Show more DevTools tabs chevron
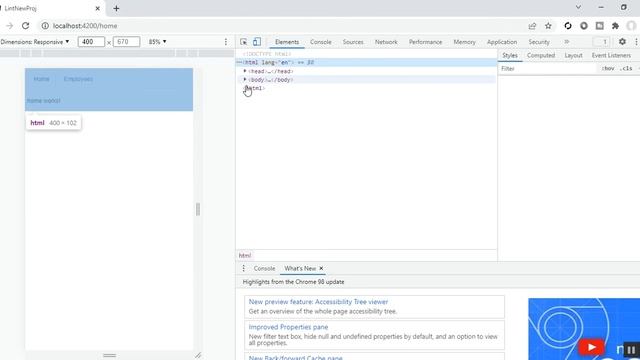Screen dimensions: 640x360 [x=567, y=42]
